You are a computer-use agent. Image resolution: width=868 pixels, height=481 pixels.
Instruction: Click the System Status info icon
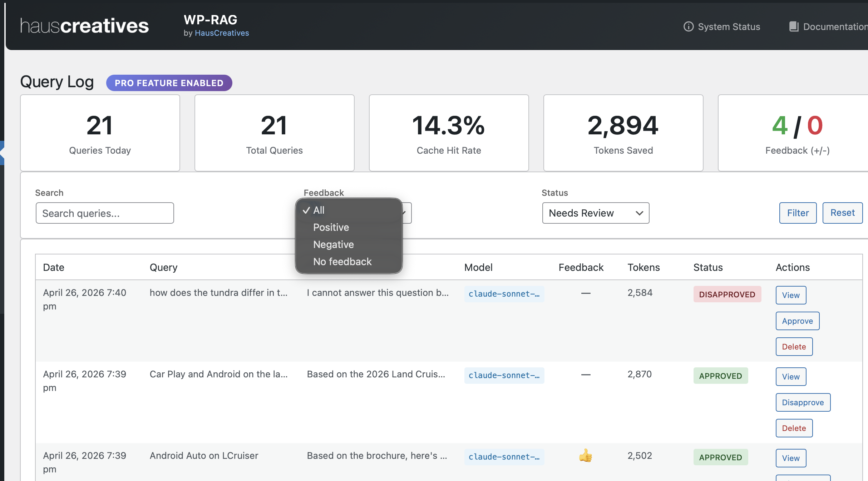[x=688, y=27]
